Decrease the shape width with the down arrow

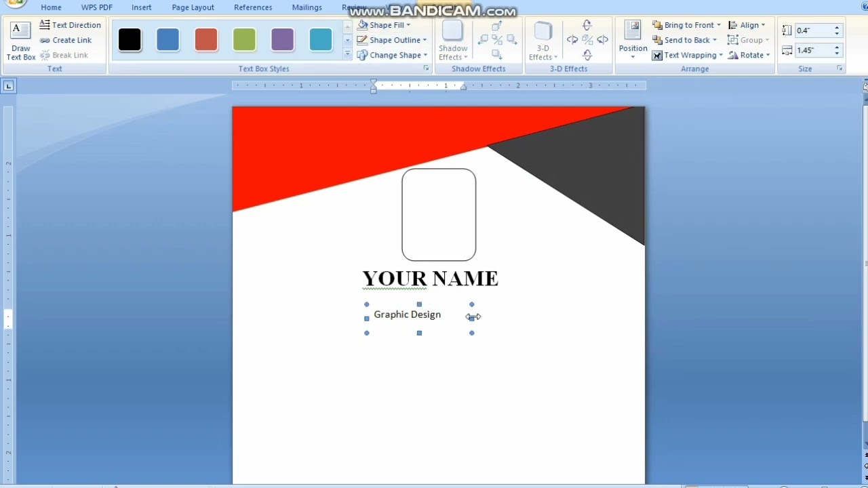point(837,54)
